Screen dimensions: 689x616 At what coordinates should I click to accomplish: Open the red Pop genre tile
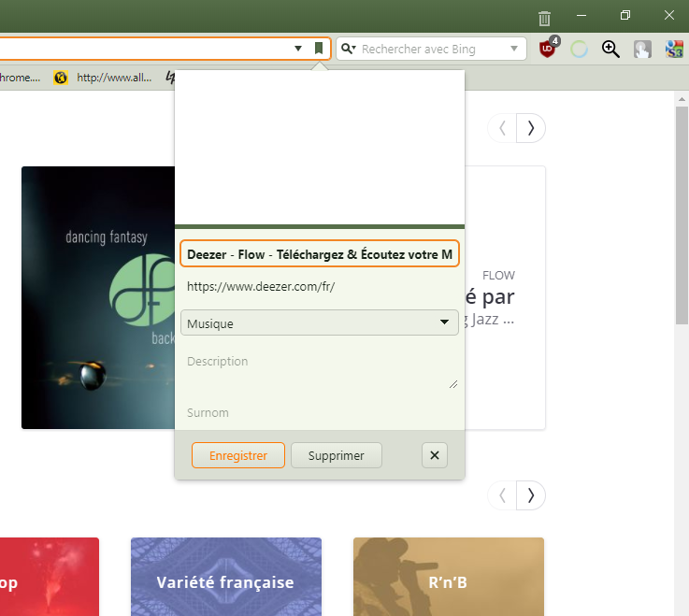50,577
